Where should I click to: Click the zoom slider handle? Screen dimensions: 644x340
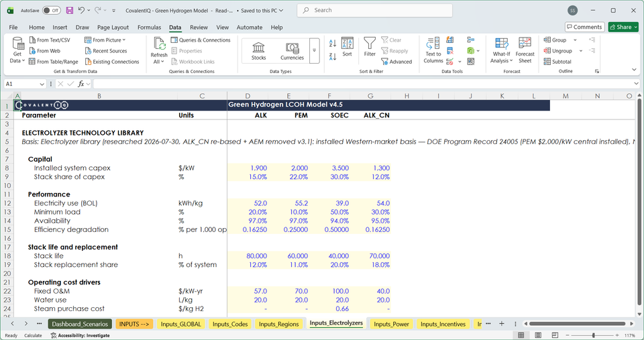pyautogui.click(x=593, y=335)
